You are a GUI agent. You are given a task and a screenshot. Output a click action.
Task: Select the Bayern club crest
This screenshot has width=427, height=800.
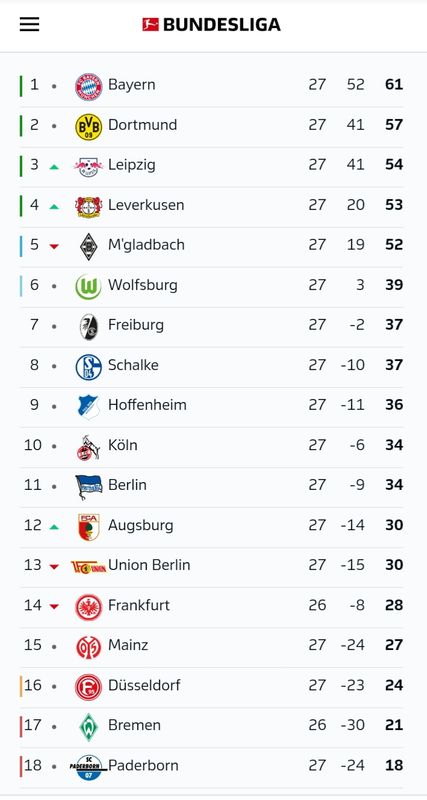pyautogui.click(x=89, y=87)
